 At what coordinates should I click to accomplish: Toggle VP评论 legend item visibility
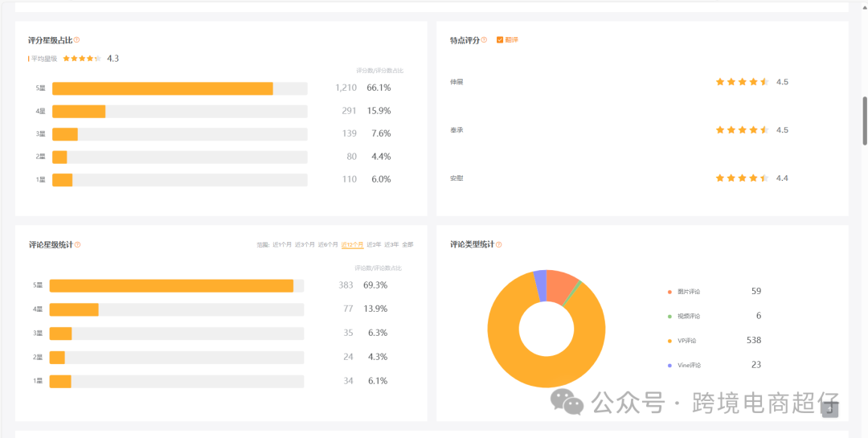click(686, 341)
